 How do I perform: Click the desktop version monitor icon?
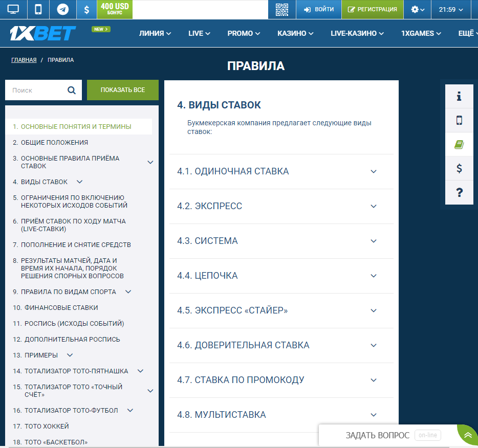[13, 9]
